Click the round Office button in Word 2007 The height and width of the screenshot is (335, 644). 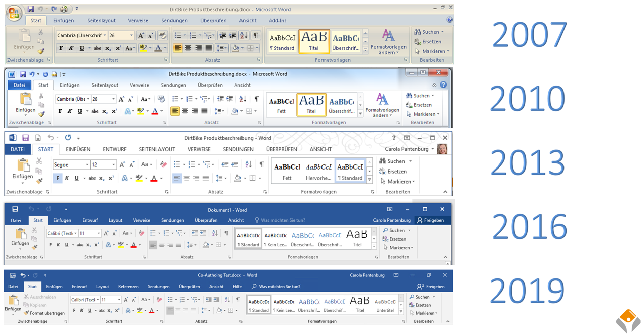14,14
